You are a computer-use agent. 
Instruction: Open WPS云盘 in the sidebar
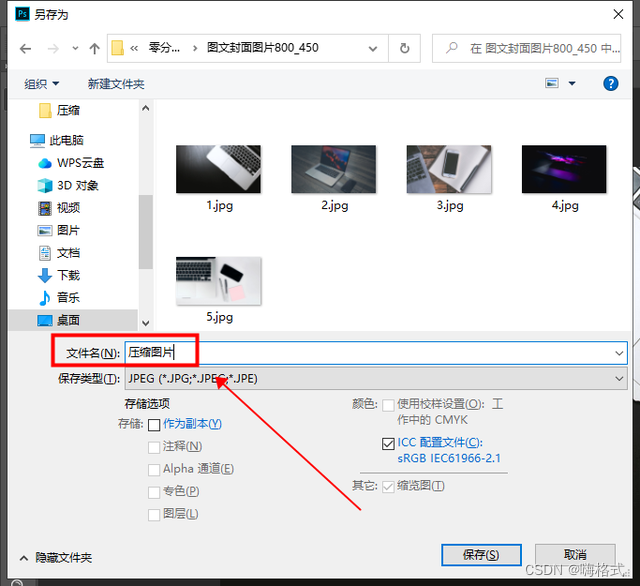(71, 163)
